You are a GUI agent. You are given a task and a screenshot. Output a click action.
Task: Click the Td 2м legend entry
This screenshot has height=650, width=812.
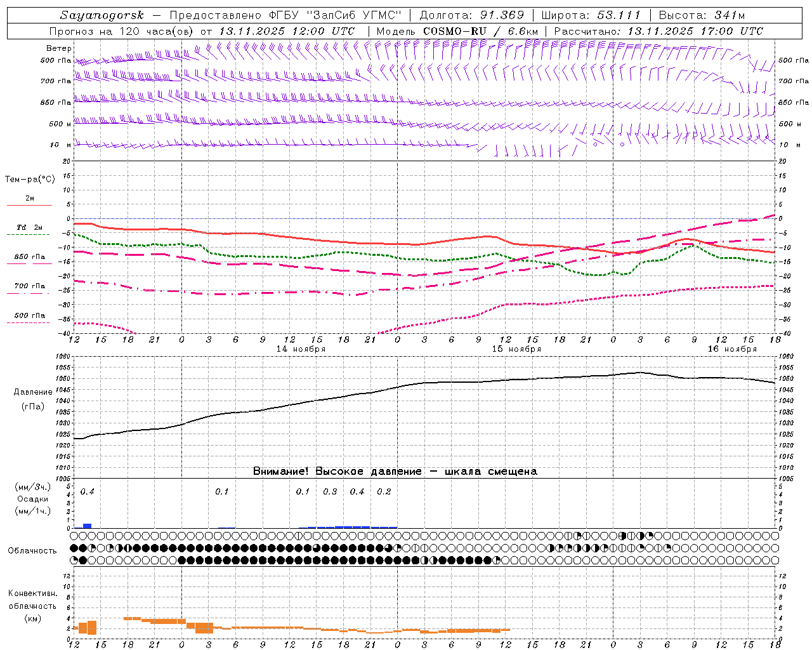pos(29,227)
